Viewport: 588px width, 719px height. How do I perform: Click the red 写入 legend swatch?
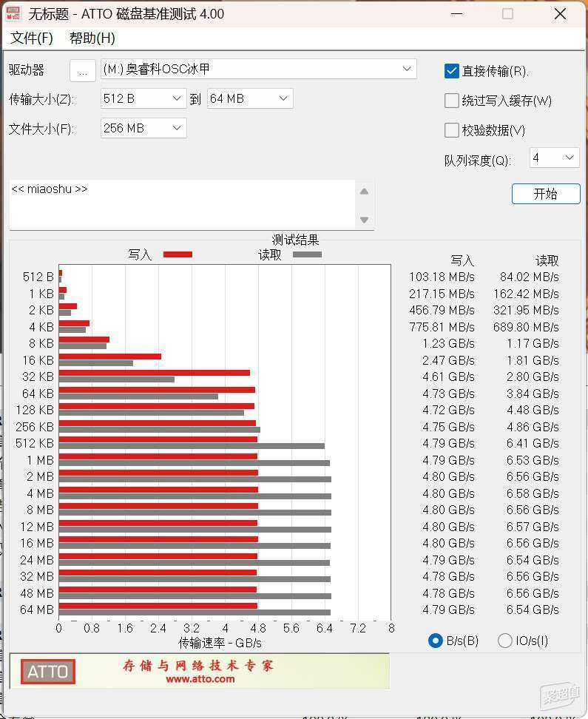(x=178, y=254)
